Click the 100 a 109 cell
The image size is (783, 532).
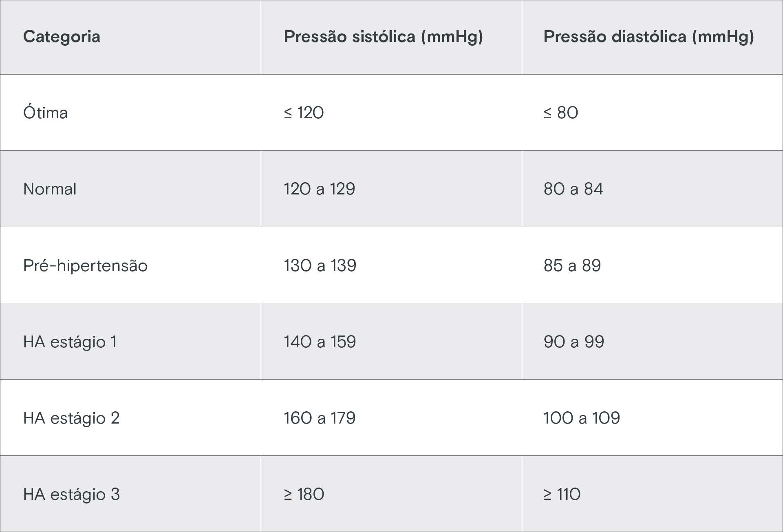click(581, 418)
